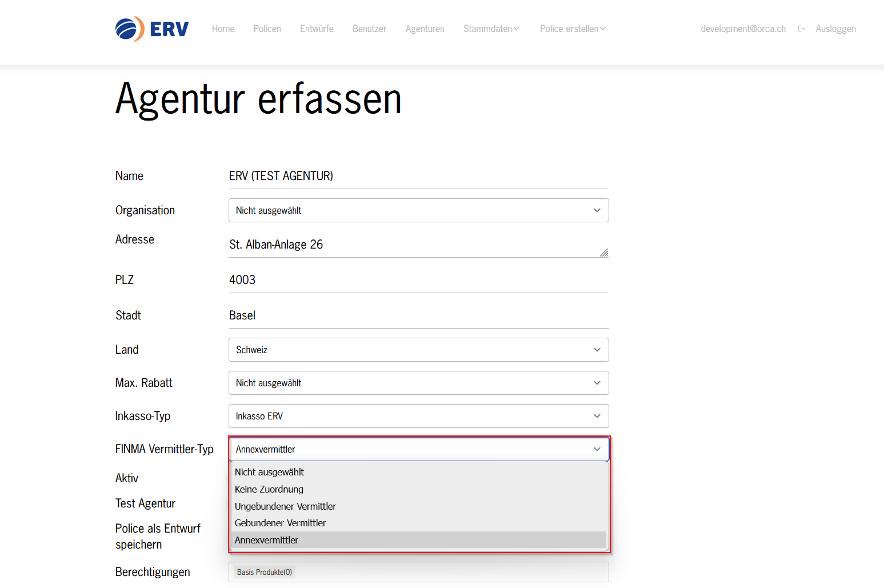Click the Ausloggen link
Viewport: 884px width, 588px height.
pos(835,29)
